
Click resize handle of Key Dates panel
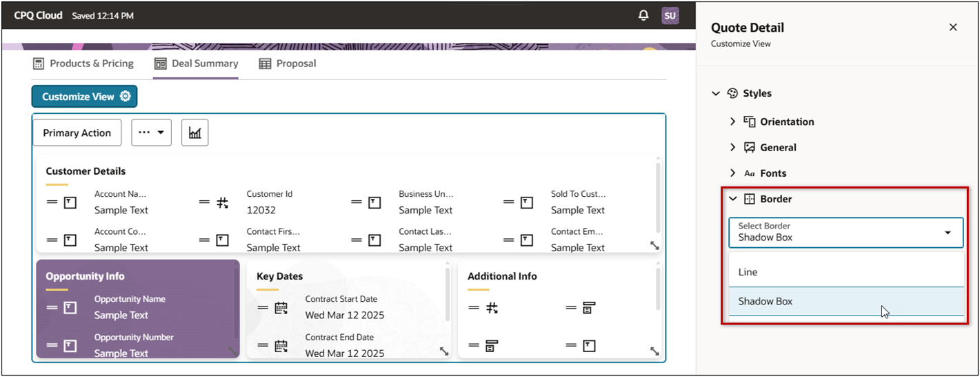(443, 351)
